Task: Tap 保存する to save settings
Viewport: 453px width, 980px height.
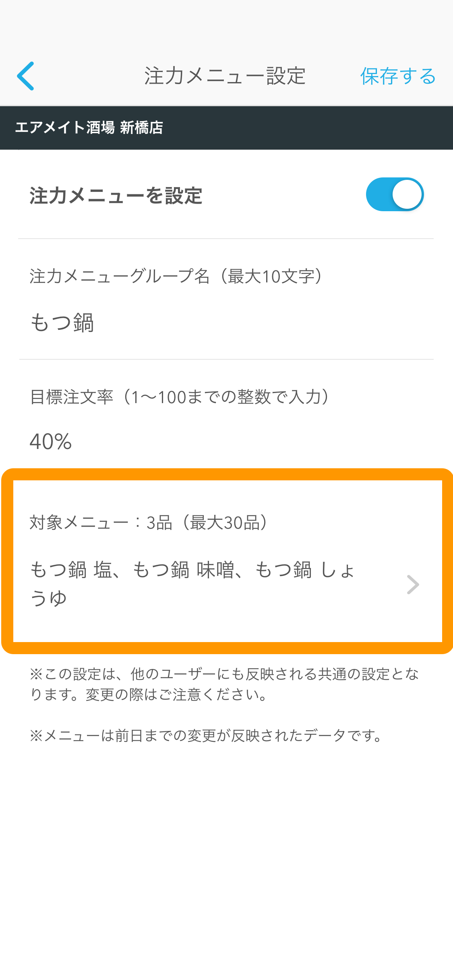Action: 398,76
